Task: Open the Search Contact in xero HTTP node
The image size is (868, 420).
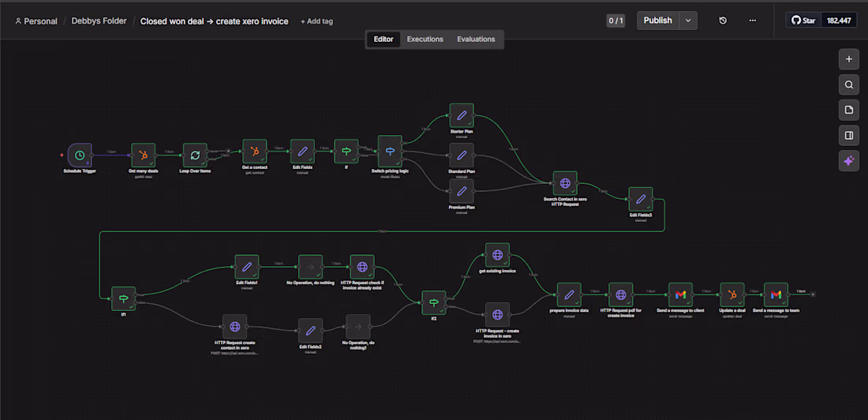Action: click(565, 183)
